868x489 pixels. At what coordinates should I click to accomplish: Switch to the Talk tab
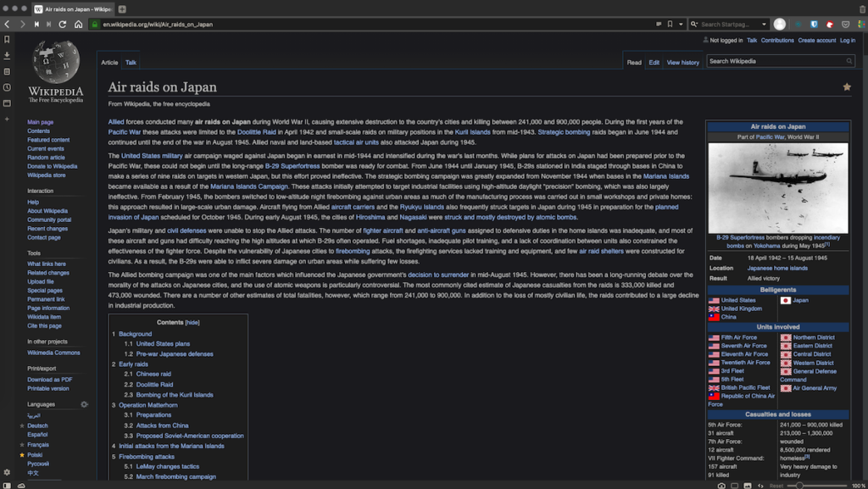(x=131, y=62)
